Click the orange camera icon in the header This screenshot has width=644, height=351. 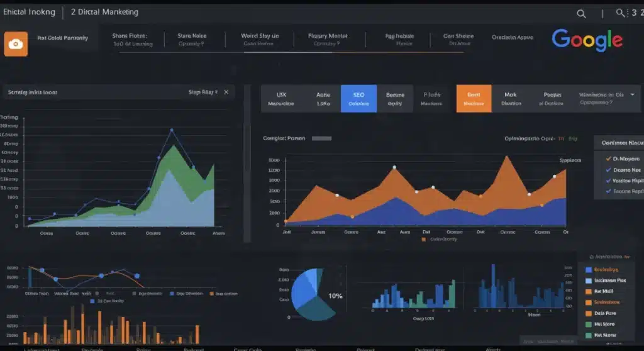point(16,43)
